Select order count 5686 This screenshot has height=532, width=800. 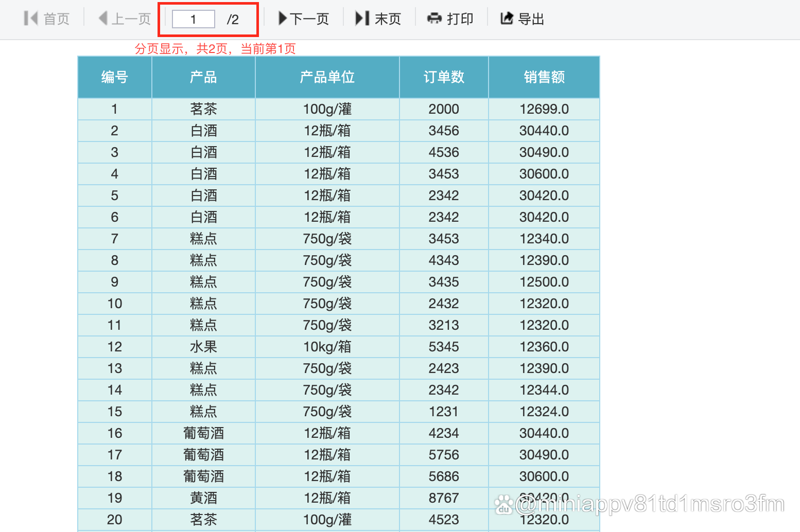coord(444,476)
